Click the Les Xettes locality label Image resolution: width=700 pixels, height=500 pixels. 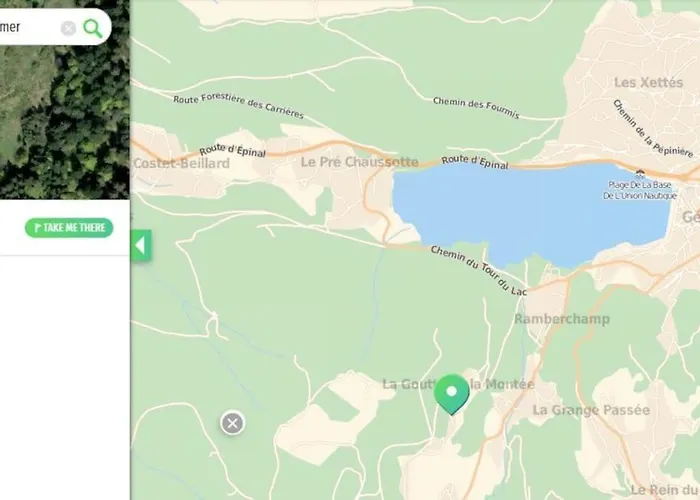pos(648,83)
